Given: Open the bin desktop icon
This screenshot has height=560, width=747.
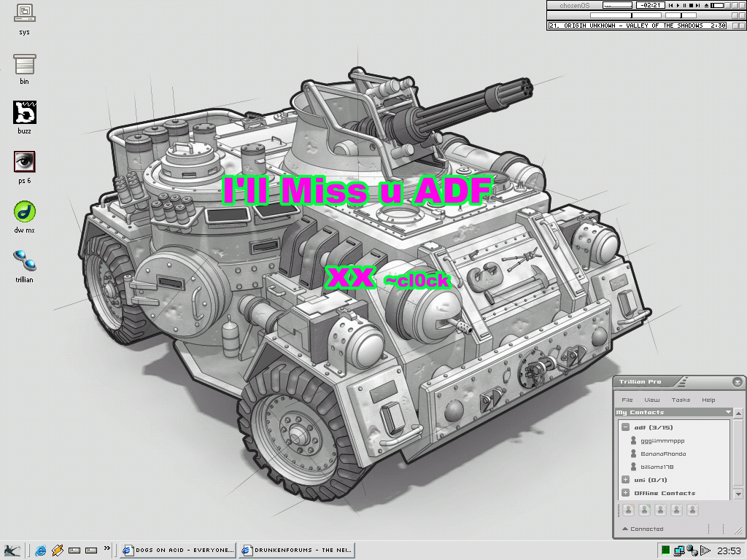Looking at the screenshot, I should pos(24,63).
